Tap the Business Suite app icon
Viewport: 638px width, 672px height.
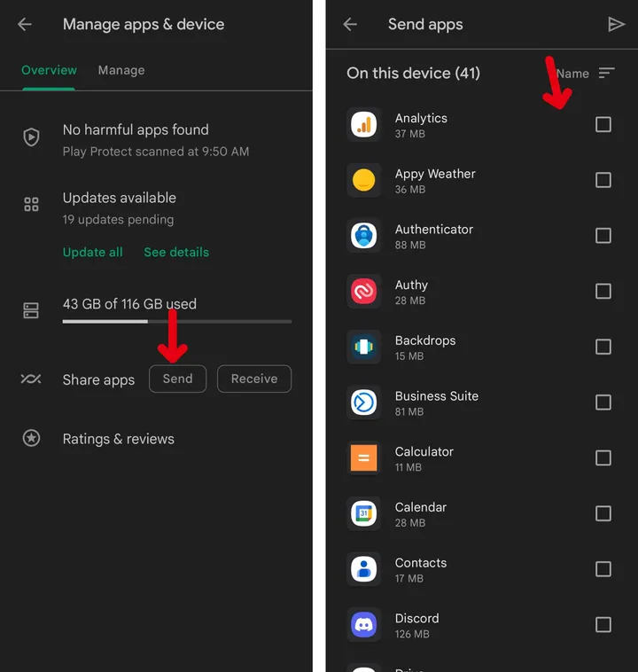tap(364, 402)
